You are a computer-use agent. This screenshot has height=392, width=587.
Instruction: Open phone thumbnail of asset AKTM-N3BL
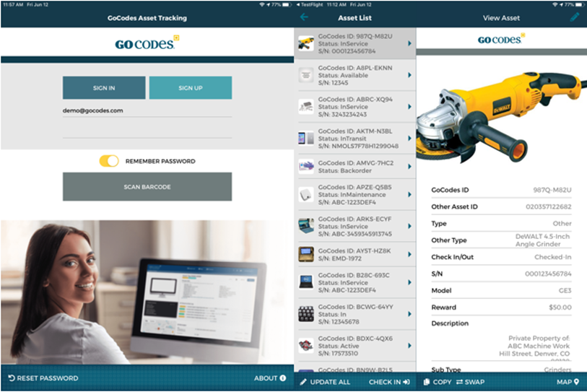pos(306,139)
